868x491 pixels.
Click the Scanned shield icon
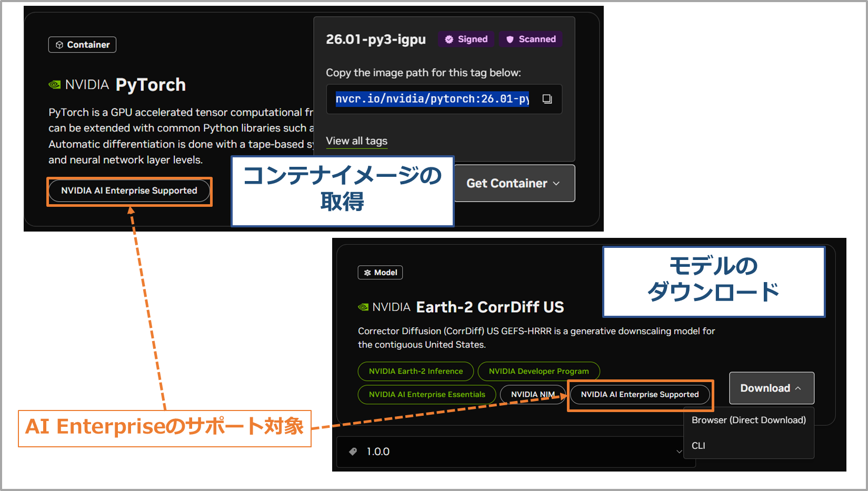coord(510,39)
